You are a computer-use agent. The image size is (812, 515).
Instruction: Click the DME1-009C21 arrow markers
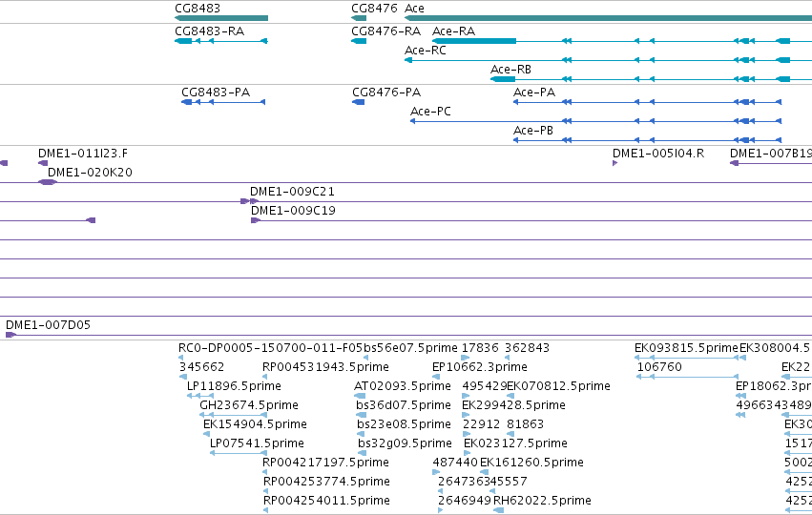[x=250, y=201]
